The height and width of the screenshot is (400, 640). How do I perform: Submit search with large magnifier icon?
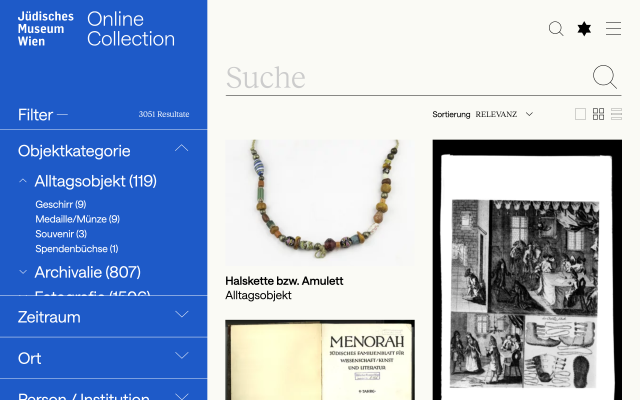tap(604, 77)
